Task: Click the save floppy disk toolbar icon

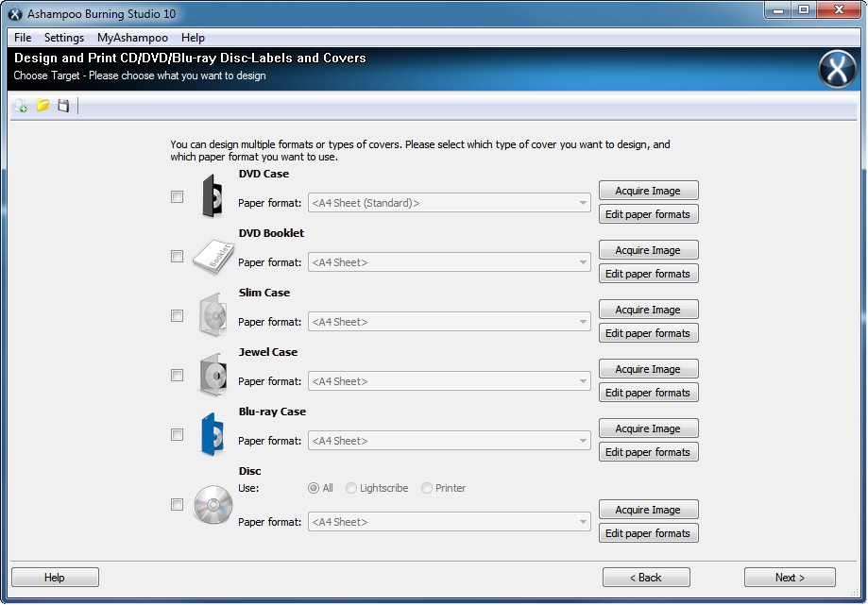Action: pos(63,106)
